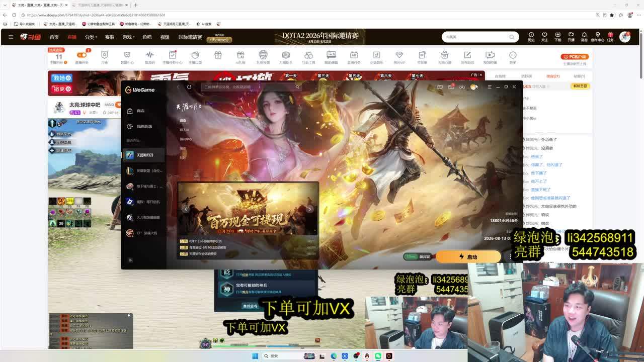Open Douyu 任务 gift task icon
The image size is (644, 362).
610,37
